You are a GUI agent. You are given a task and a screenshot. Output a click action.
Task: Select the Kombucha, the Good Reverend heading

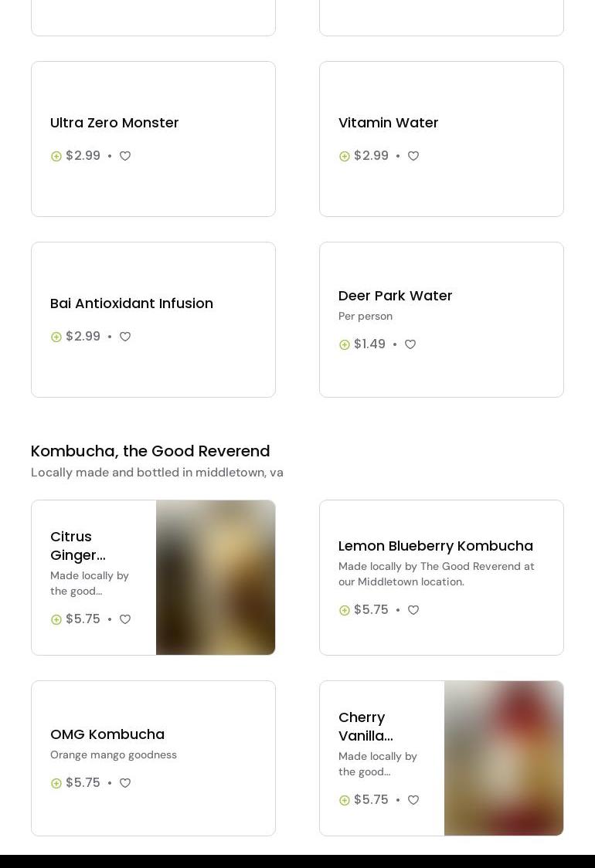(x=151, y=451)
